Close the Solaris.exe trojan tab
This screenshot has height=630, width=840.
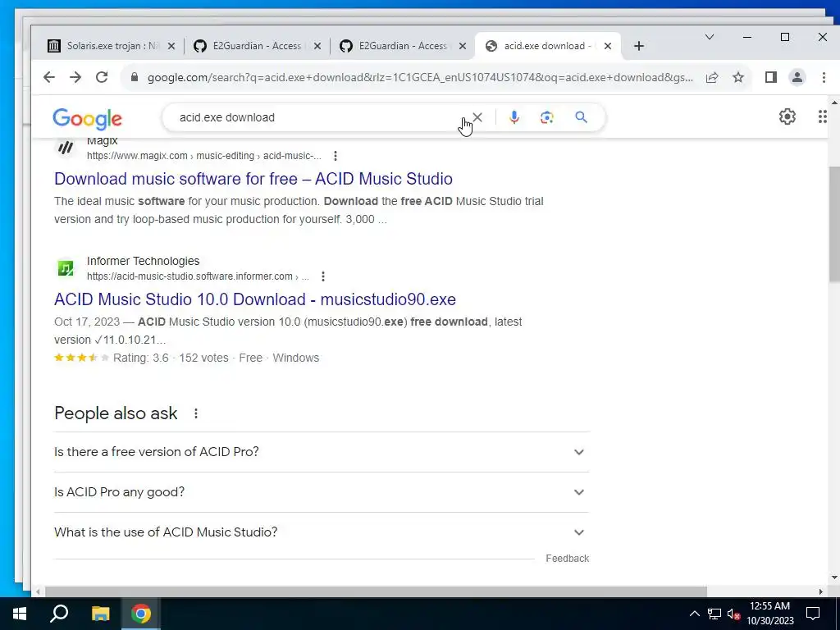(171, 46)
